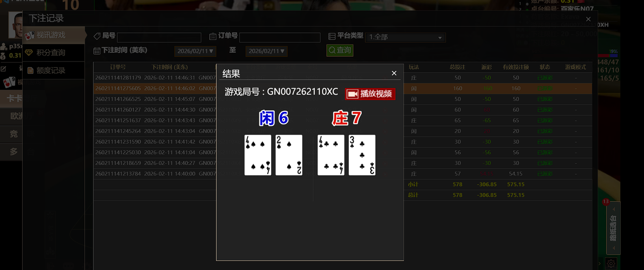Select the 视讯游戏 sidebar tab

tap(54, 35)
